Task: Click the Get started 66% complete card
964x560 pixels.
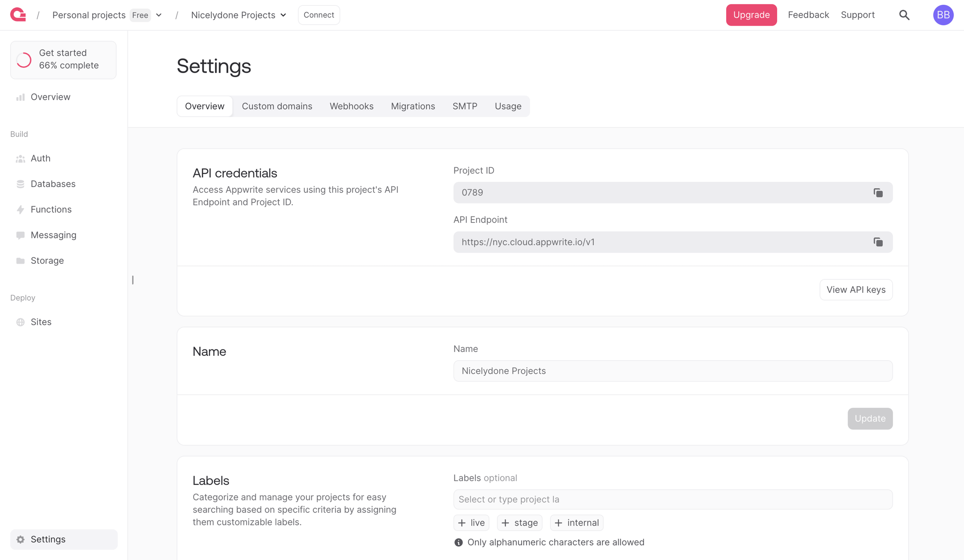Action: point(63,60)
